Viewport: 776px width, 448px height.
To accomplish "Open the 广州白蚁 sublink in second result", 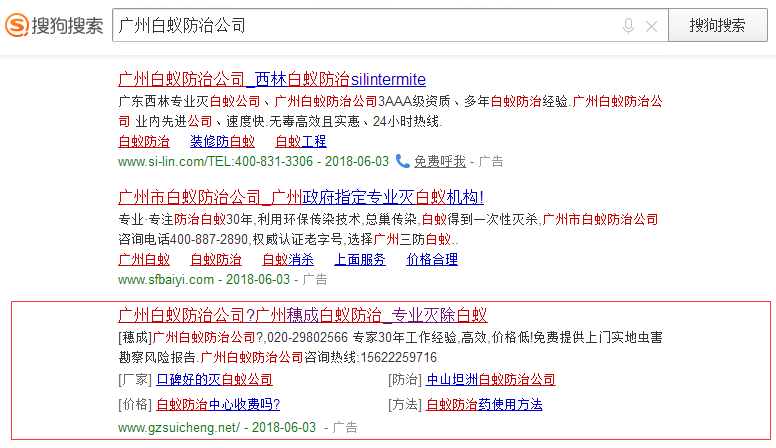I will tap(144, 259).
